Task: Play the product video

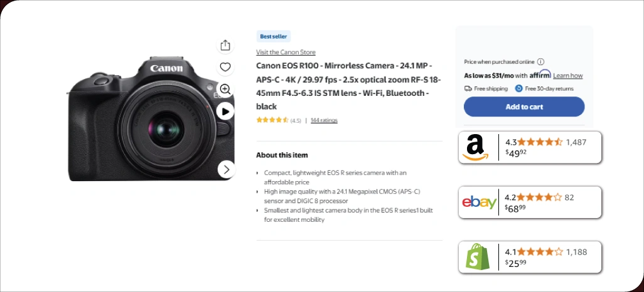Action: [225, 112]
